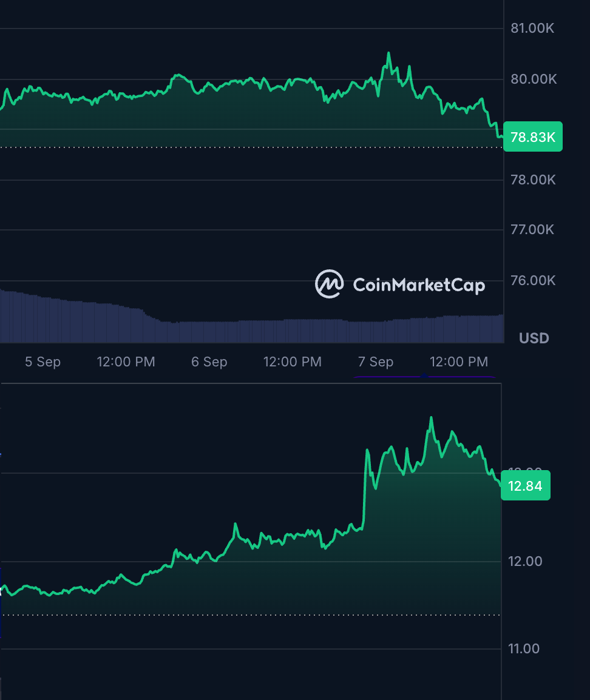Image resolution: width=590 pixels, height=700 pixels.
Task: Click the CoinMarketCap logo icon
Action: (x=329, y=284)
